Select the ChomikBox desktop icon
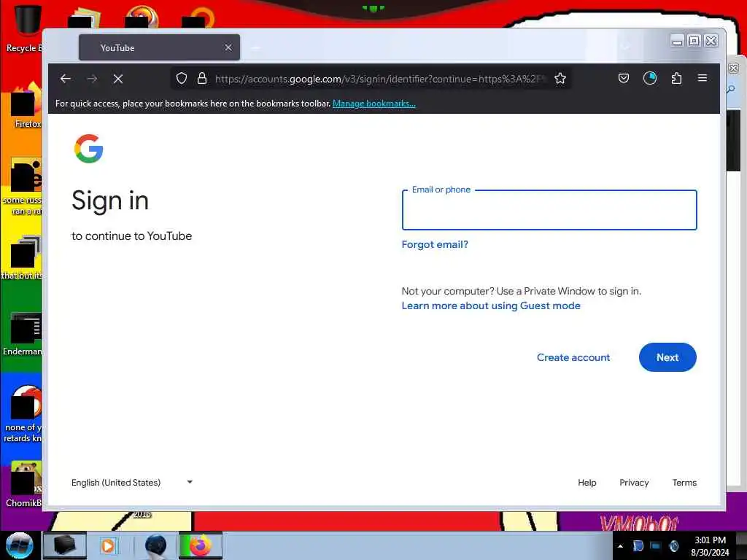Viewport: 747px width, 560px height. pos(24,484)
